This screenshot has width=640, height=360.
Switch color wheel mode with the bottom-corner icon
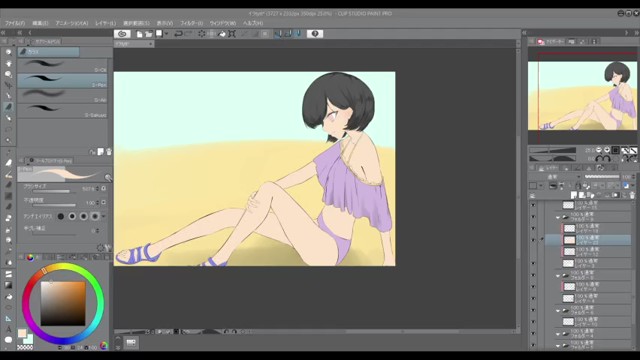104,346
